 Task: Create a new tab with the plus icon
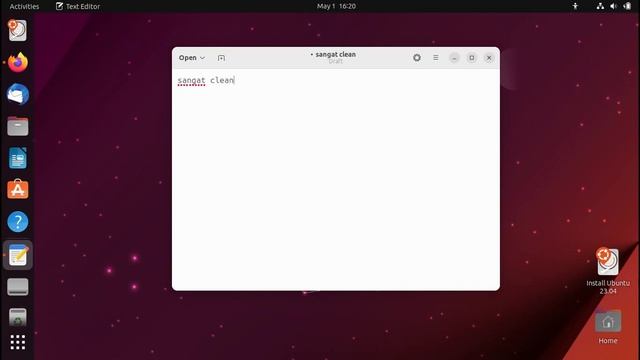tap(221, 58)
